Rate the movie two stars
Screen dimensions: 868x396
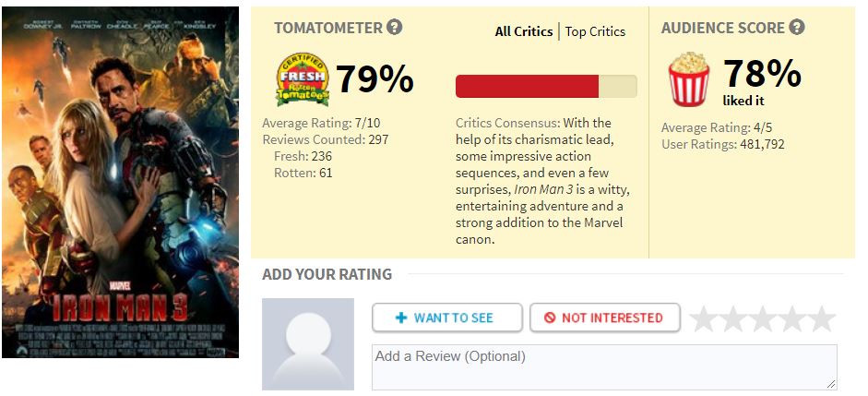(733, 318)
